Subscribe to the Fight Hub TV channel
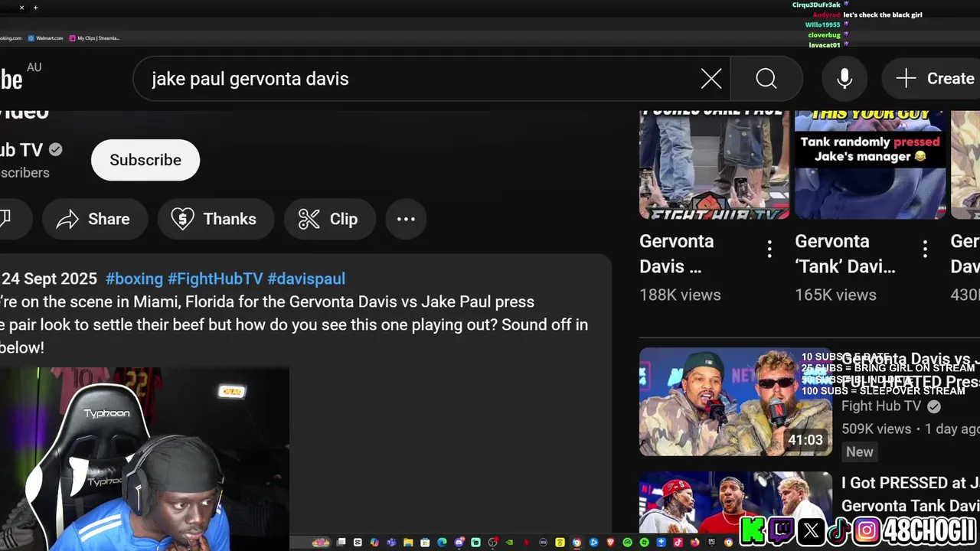The image size is (980, 551). 145,160
